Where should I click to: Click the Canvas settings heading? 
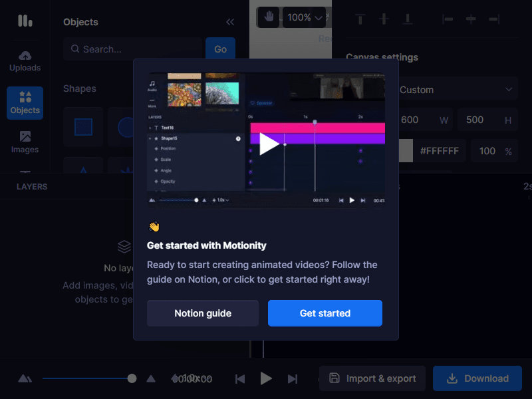(x=382, y=57)
